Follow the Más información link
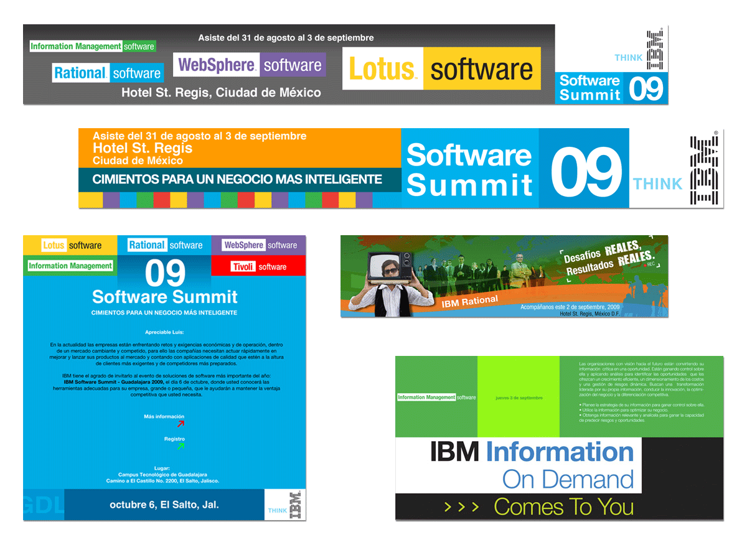This screenshot has width=747, height=560. click(164, 416)
